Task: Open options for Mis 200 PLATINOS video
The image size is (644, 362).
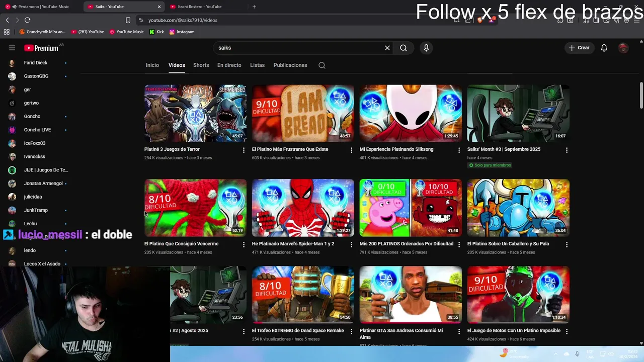Action: coord(459,244)
